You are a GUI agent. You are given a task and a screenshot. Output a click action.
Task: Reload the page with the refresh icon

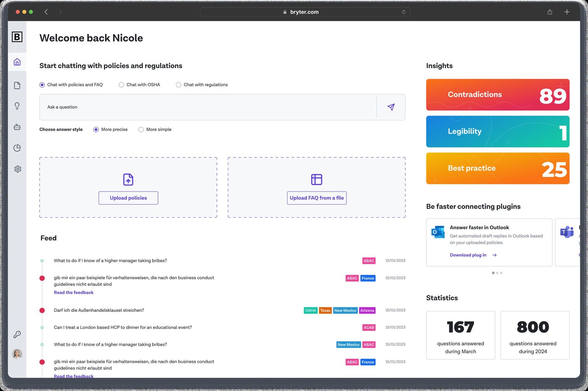(404, 12)
